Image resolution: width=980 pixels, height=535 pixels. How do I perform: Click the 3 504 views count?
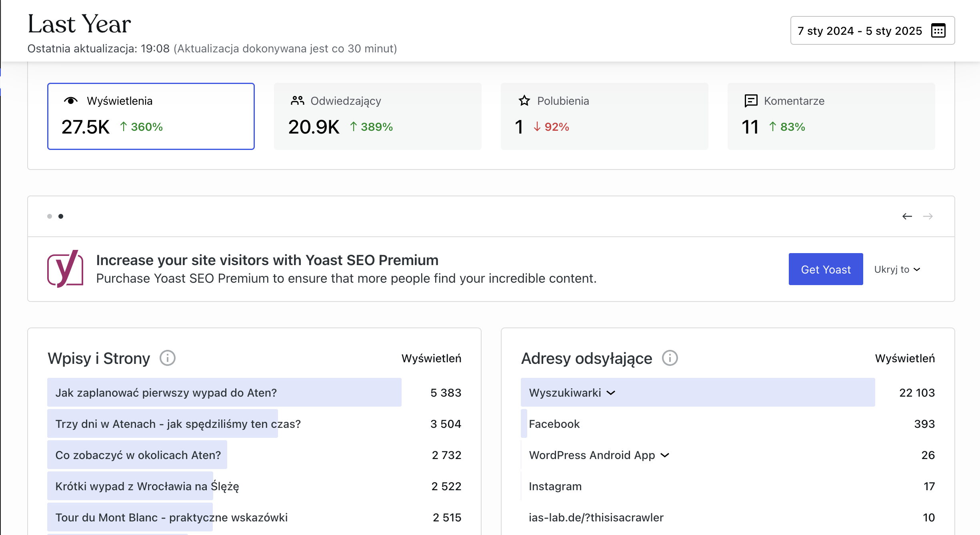pos(446,424)
